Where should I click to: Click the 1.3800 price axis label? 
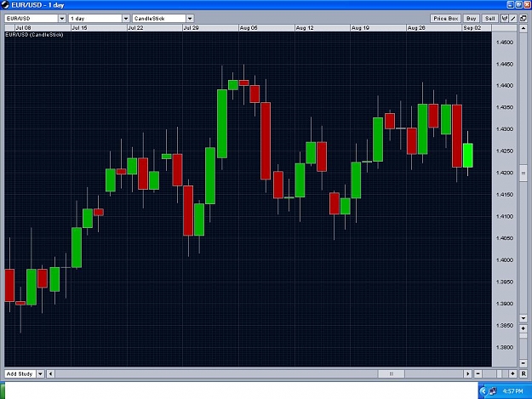(505, 347)
